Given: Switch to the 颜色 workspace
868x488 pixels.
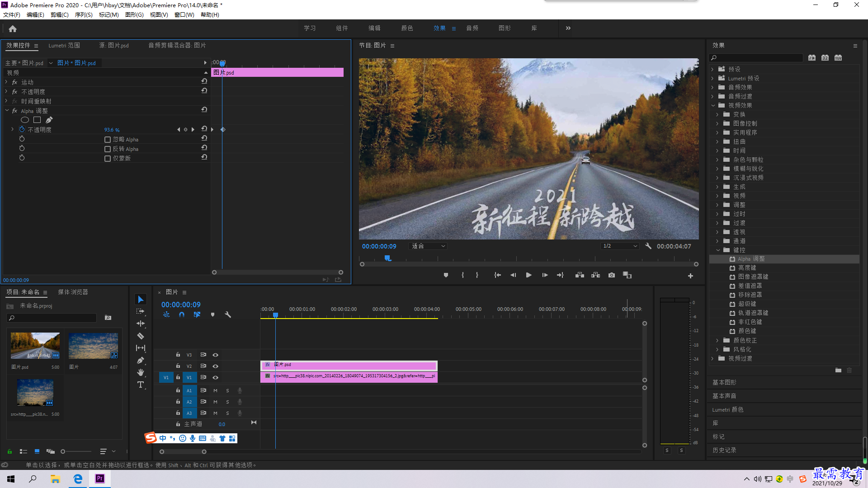Looking at the screenshot, I should (407, 28).
